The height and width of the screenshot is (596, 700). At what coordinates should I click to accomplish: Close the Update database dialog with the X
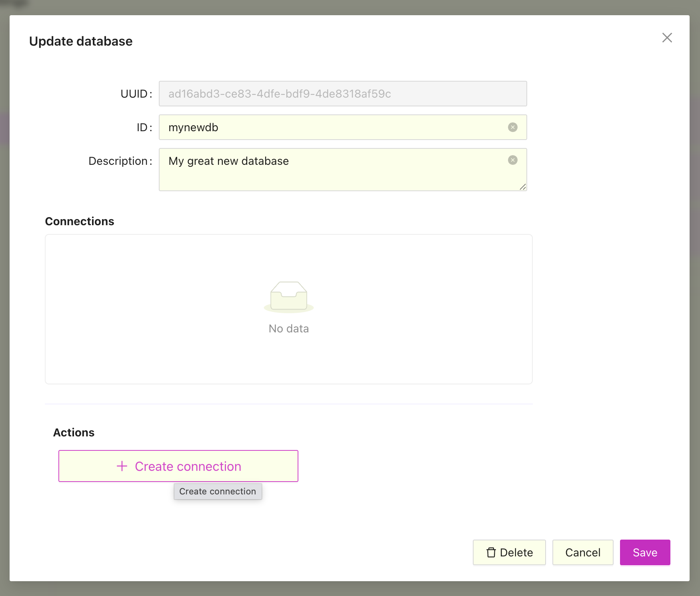point(667,38)
